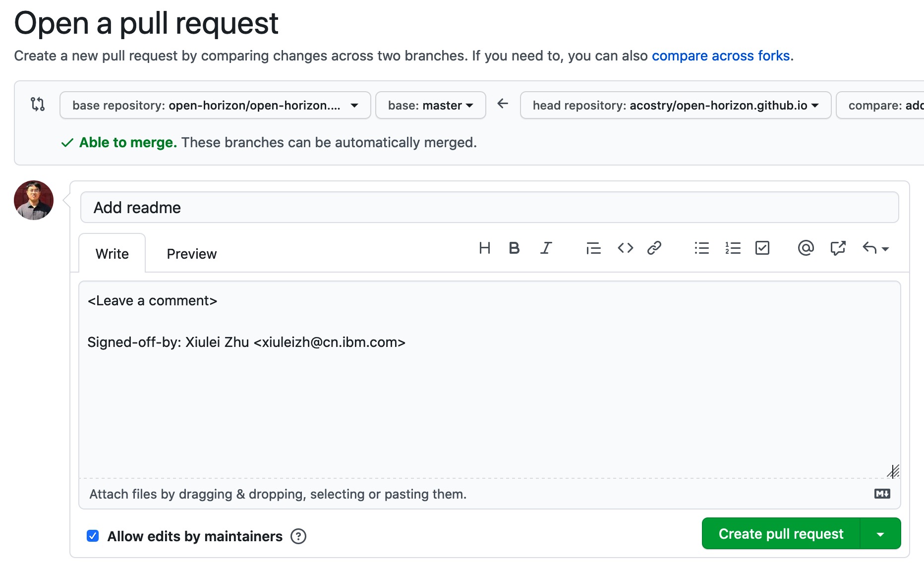This screenshot has height=566, width=924.
Task: Open the head repository dropdown
Action: [676, 105]
